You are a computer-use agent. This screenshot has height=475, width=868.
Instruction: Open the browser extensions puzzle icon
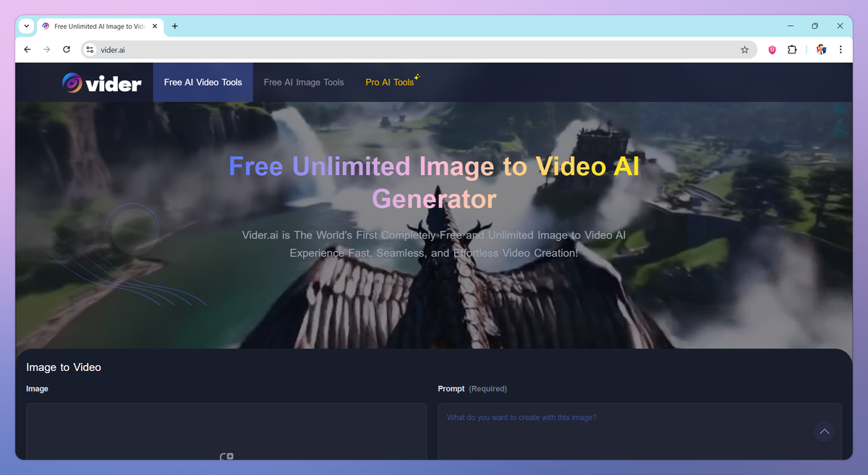coord(792,50)
